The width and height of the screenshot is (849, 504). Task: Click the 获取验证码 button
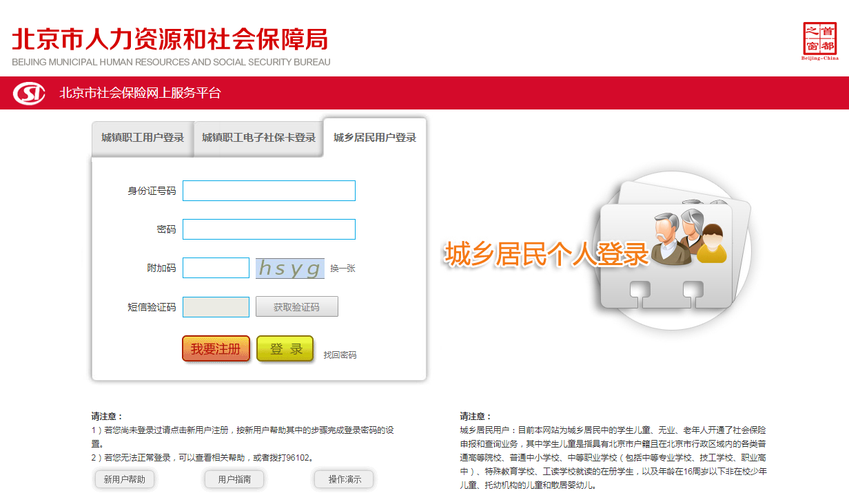coord(297,306)
